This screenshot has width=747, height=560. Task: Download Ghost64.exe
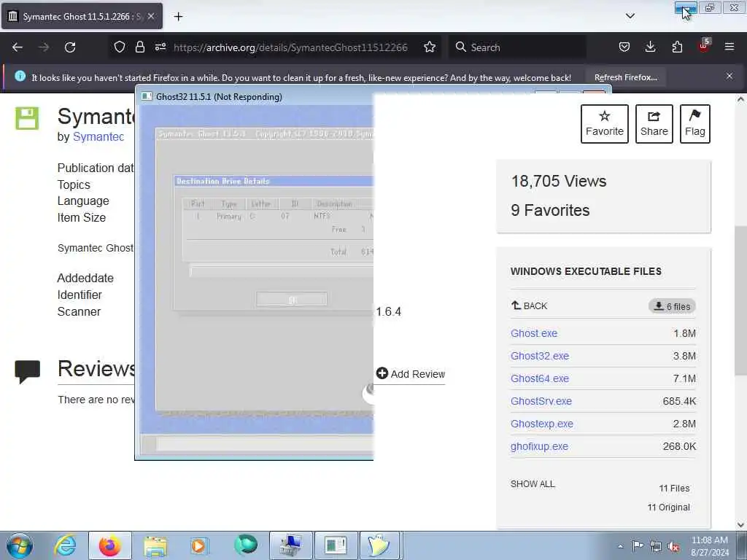pyautogui.click(x=540, y=378)
